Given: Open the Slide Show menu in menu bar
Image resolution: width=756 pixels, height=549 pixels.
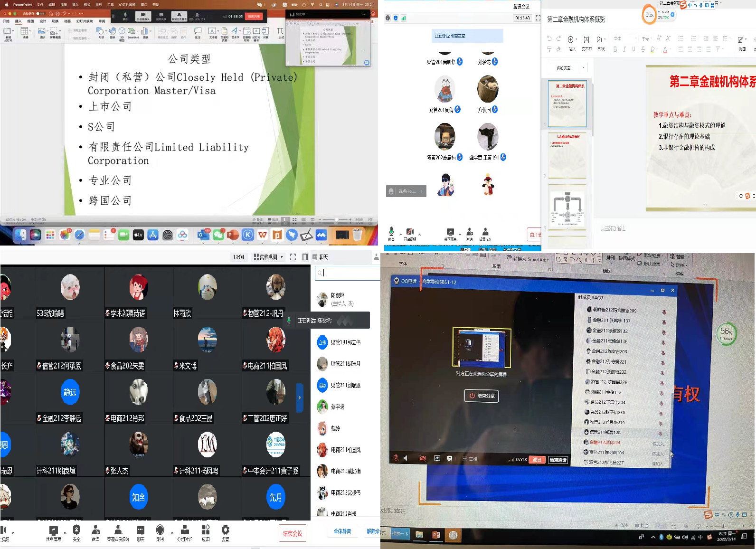Looking at the screenshot, I should pyautogui.click(x=127, y=5).
